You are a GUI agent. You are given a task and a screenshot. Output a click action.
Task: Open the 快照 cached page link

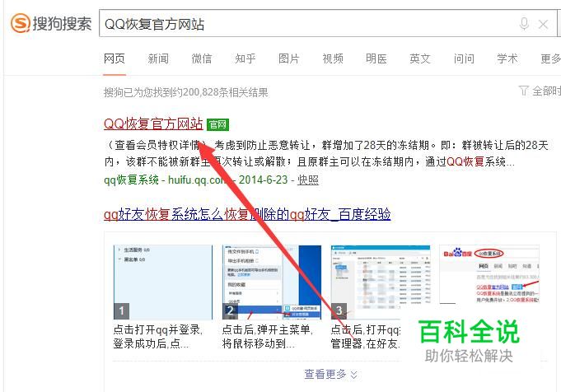(x=308, y=180)
